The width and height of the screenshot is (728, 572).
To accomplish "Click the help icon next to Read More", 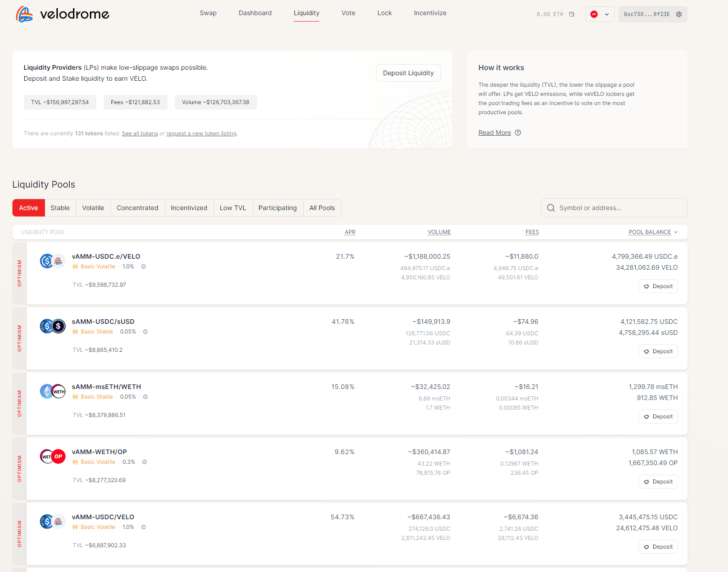I will pyautogui.click(x=518, y=133).
